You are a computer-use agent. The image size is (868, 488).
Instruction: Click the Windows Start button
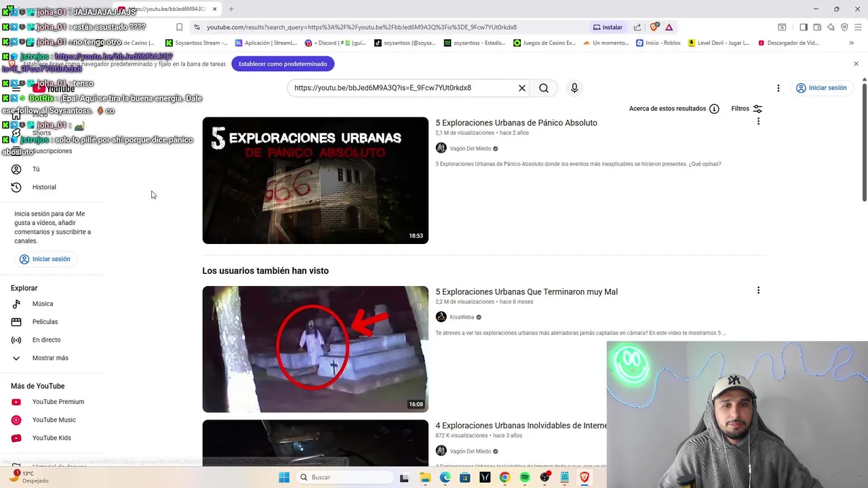284,478
